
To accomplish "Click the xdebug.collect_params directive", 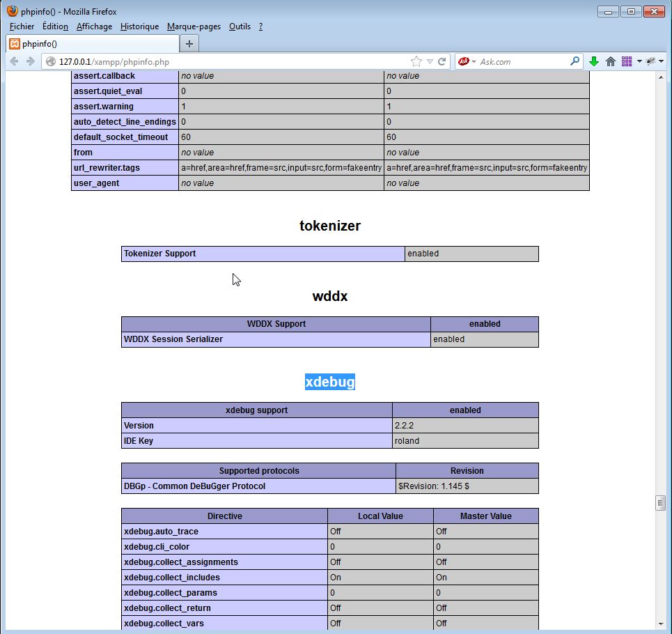I will [x=224, y=593].
